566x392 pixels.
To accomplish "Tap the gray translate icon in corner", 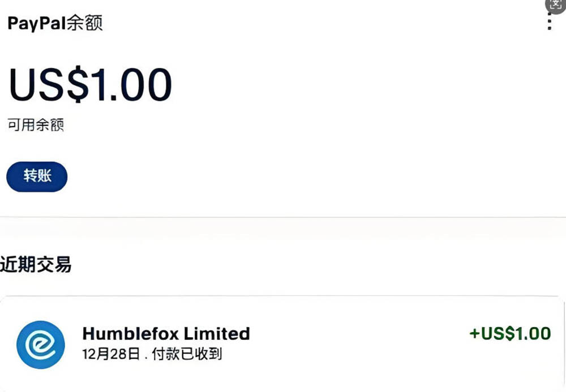I will [556, 5].
